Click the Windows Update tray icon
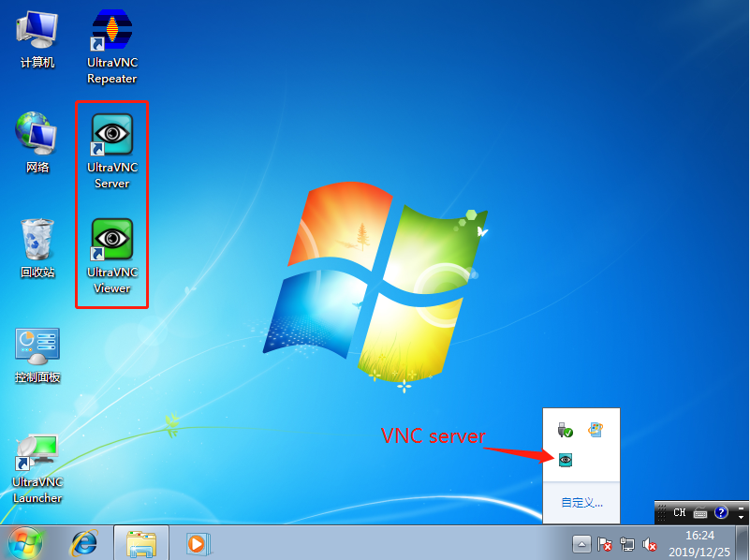Image resolution: width=750 pixels, height=560 pixels. click(x=596, y=430)
